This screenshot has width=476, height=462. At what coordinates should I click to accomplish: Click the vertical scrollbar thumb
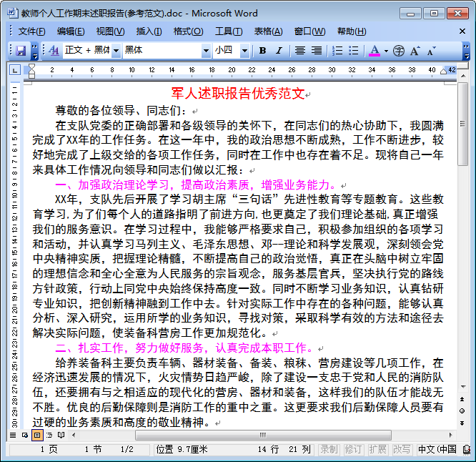(462, 124)
